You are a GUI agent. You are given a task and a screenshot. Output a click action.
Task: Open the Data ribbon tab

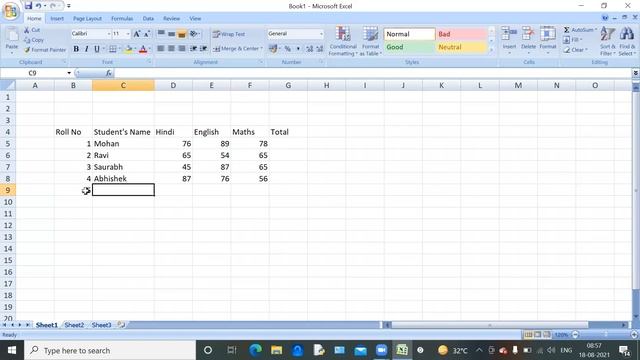(x=148, y=19)
